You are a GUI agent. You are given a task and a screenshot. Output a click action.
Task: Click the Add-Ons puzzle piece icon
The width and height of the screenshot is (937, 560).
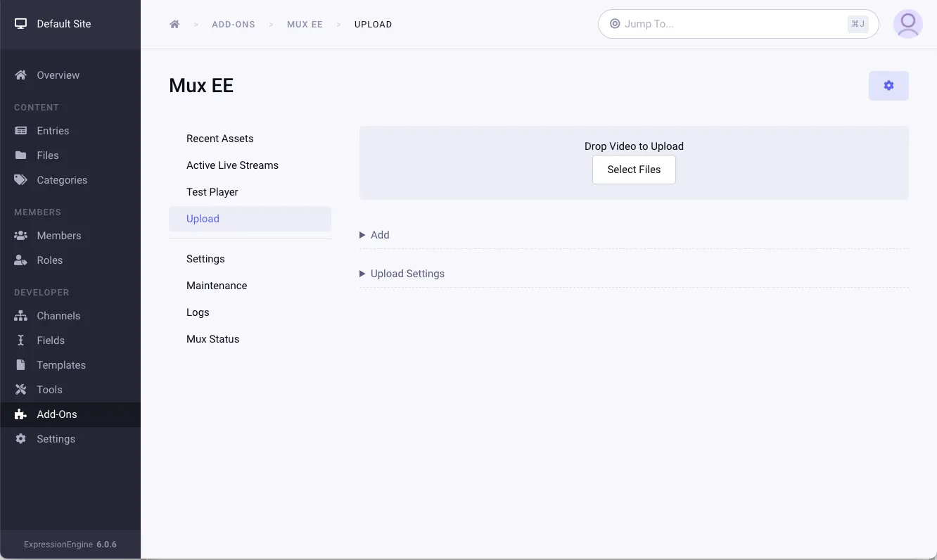click(x=21, y=414)
